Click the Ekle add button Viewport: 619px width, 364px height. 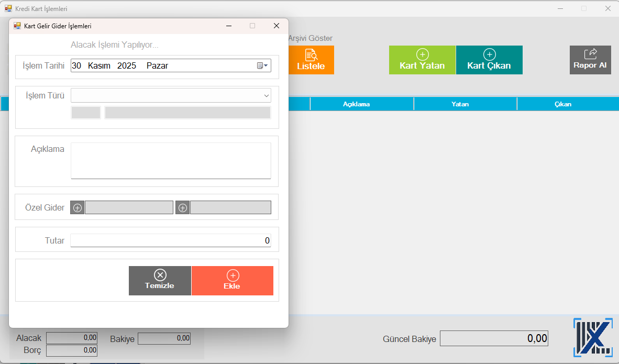tap(232, 281)
